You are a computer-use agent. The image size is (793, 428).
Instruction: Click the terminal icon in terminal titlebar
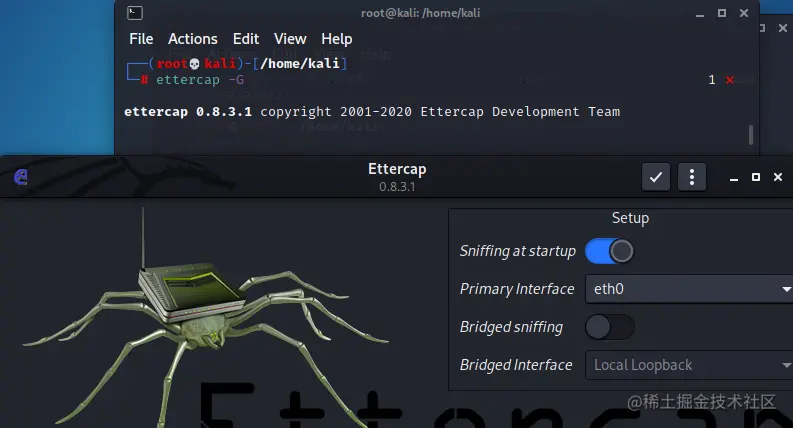(135, 13)
